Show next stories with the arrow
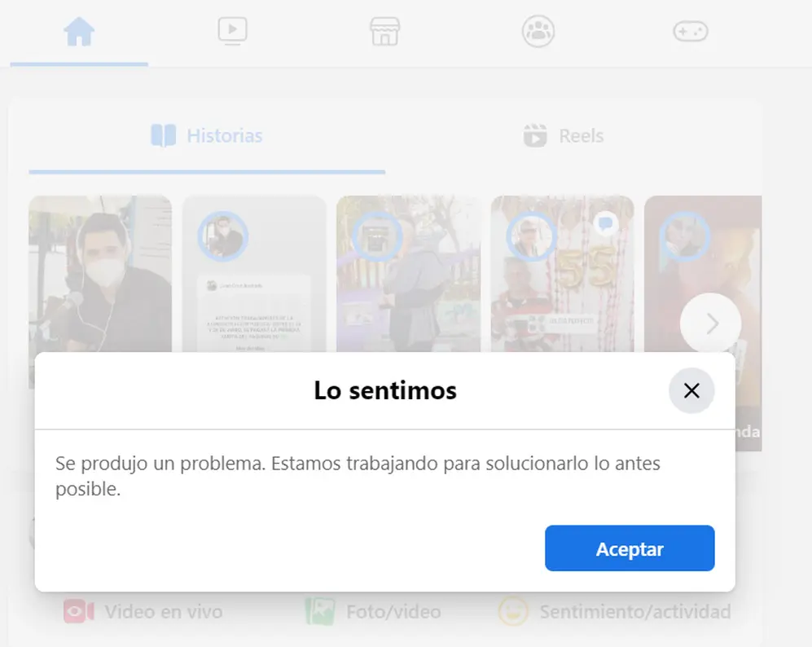Viewport: 812px width, 647px height. (711, 323)
